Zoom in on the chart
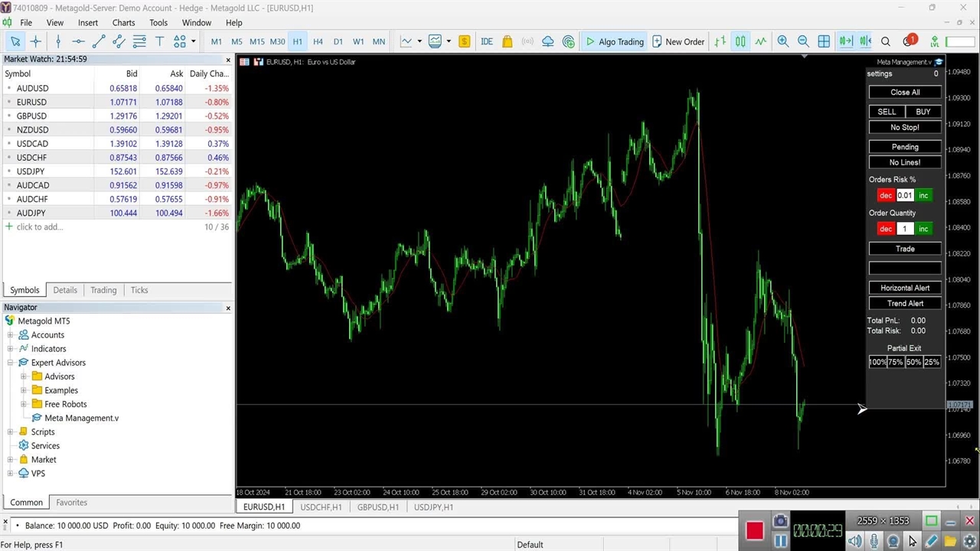Image resolution: width=980 pixels, height=551 pixels. 782,41
